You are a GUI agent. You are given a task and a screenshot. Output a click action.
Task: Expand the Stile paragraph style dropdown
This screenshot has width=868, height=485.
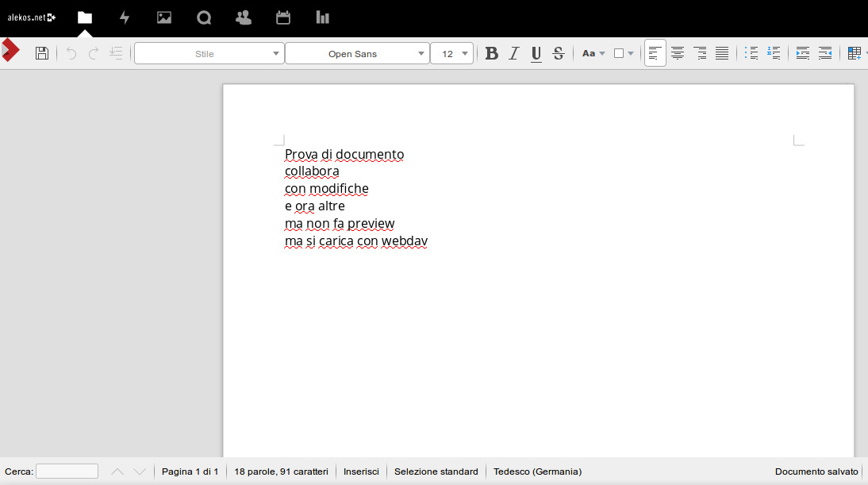pyautogui.click(x=209, y=53)
